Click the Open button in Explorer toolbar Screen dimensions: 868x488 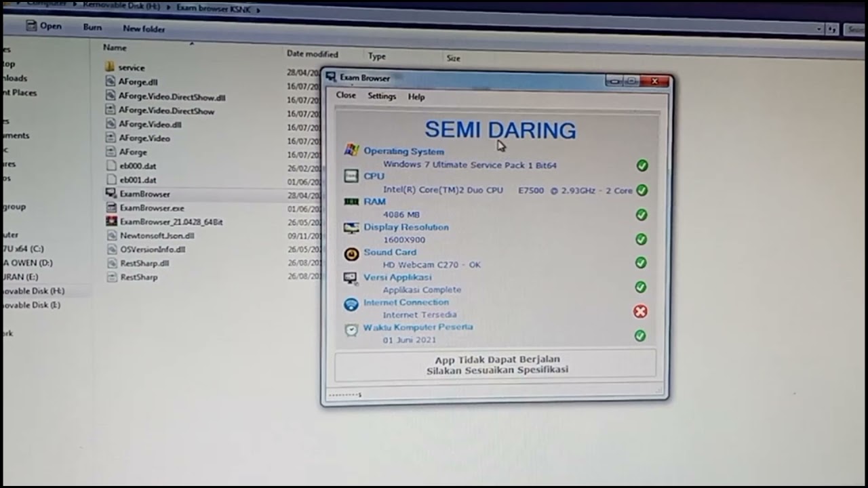pyautogui.click(x=43, y=26)
